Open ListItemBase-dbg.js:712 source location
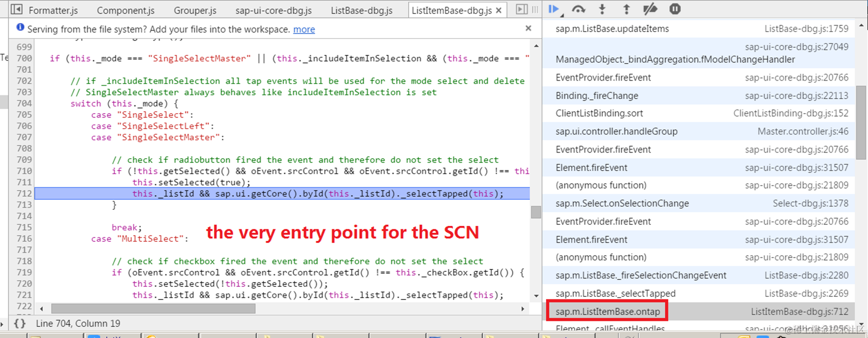Image resolution: width=868 pixels, height=338 pixels. [800, 311]
